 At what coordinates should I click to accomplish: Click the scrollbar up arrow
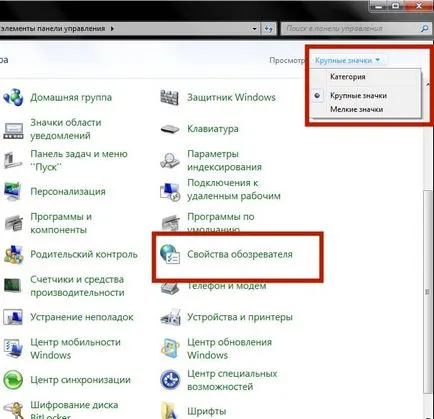click(428, 85)
